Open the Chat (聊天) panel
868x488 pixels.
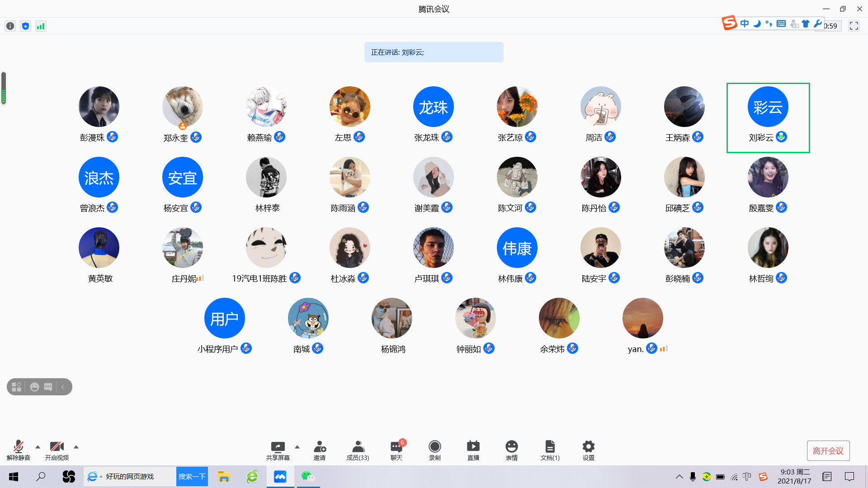click(396, 450)
